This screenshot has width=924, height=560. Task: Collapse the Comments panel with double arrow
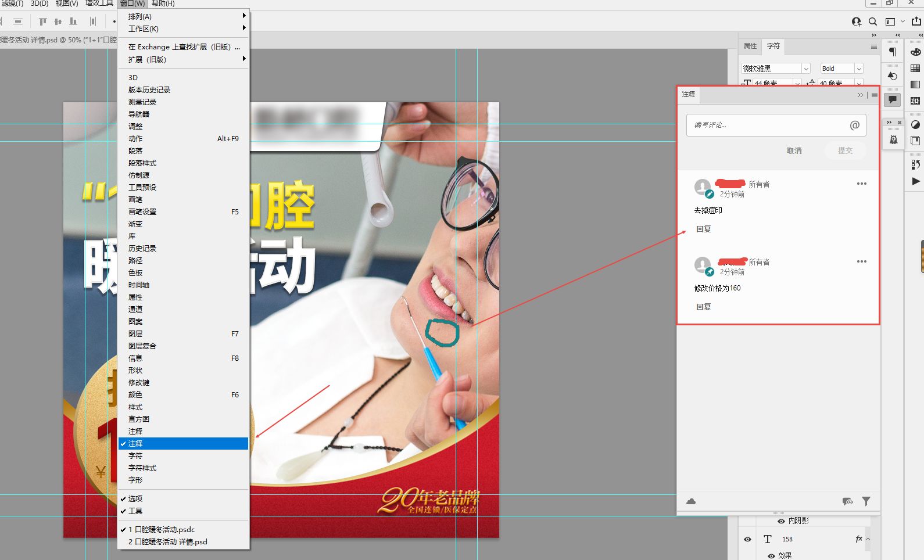click(x=860, y=95)
